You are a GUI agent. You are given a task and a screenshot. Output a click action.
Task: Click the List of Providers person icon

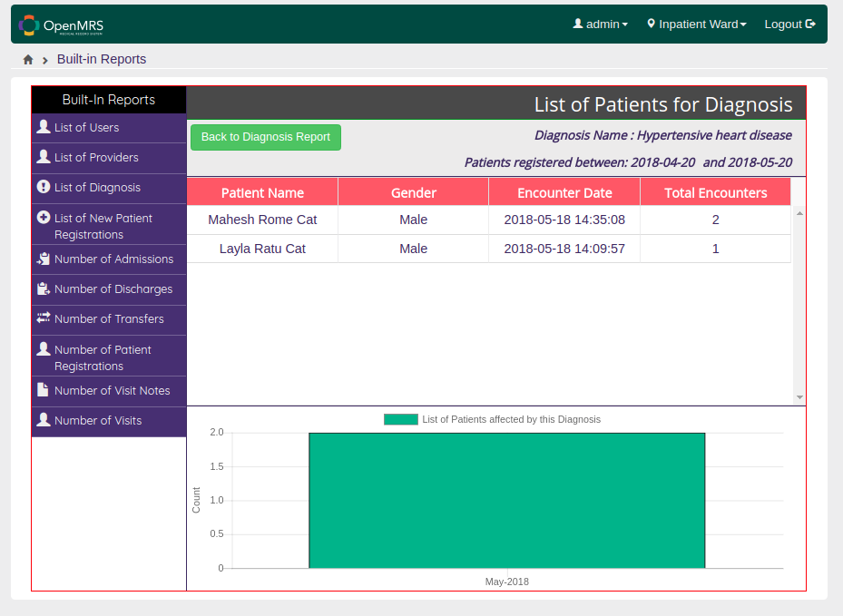pyautogui.click(x=44, y=157)
